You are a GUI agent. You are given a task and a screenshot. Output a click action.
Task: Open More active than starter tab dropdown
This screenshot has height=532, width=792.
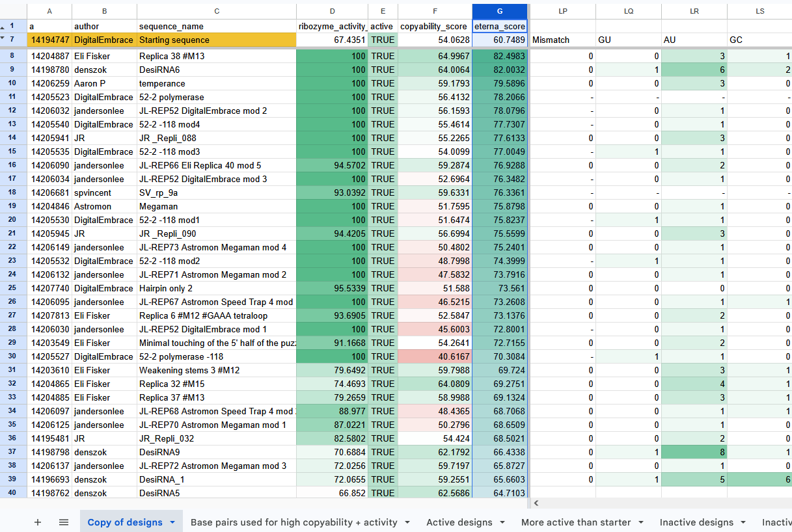coord(641,522)
